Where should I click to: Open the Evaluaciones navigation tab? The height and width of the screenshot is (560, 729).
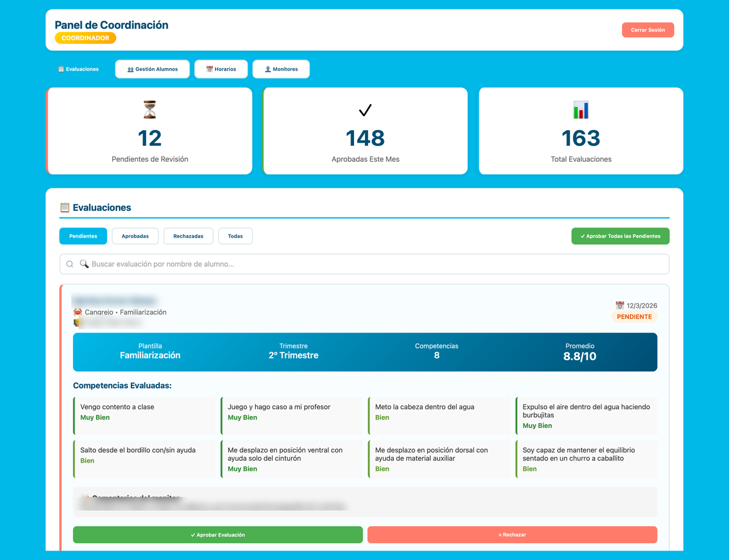click(78, 69)
